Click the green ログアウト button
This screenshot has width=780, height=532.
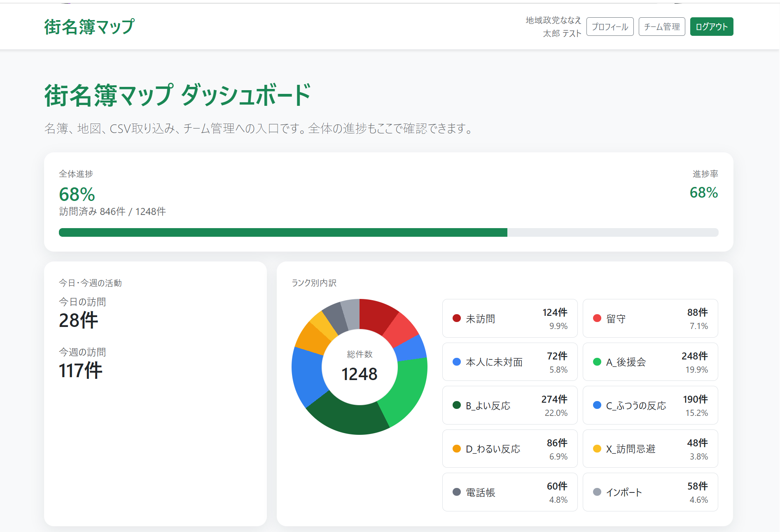712,27
